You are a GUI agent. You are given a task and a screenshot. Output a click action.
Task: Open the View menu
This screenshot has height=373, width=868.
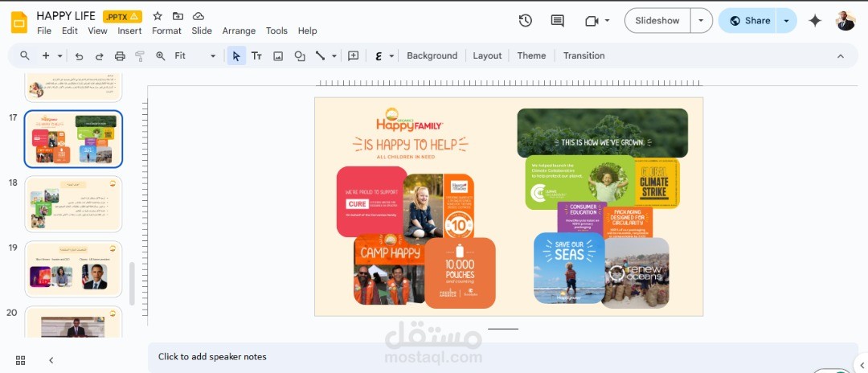(97, 31)
